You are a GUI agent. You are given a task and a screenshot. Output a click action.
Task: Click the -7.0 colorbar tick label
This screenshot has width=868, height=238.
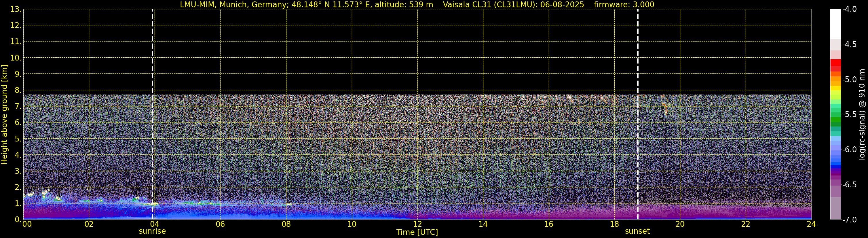click(x=849, y=220)
